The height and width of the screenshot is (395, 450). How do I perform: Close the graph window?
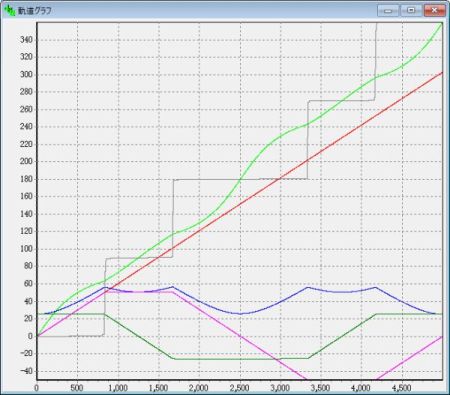coord(434,10)
